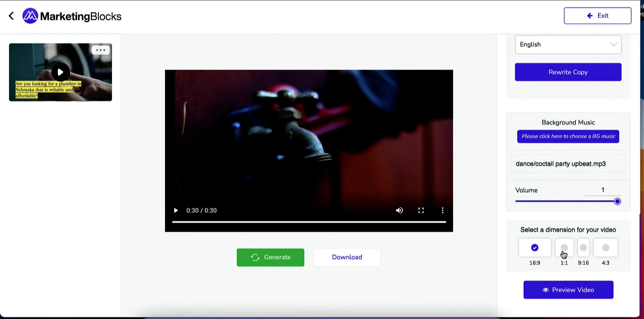Screen dimensions: 644x319
Task: Select the 9:16 video dimension
Action: point(583,248)
